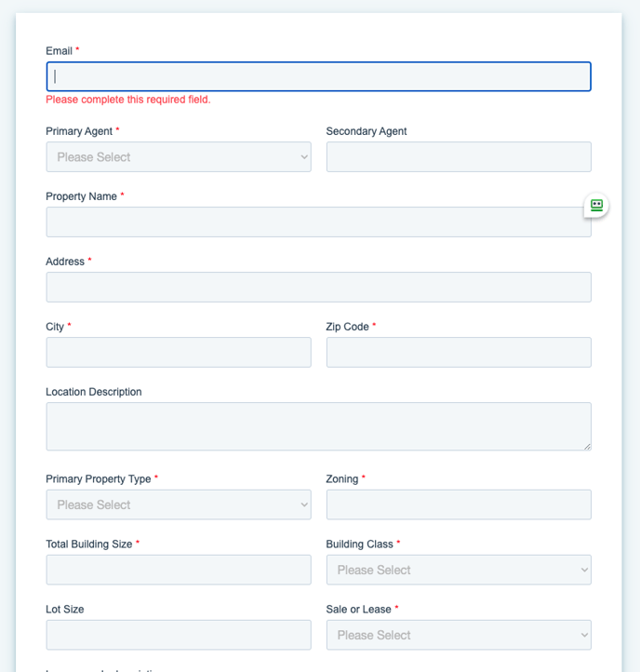The height and width of the screenshot is (672, 640).
Task: Click the Zip Code input box
Action: pos(459,353)
